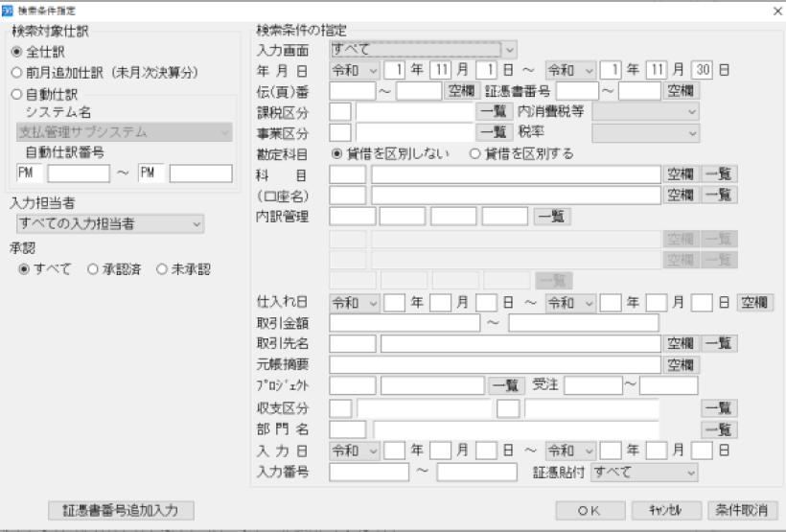Click the キャンセル button
Image resolution: width=786 pixels, height=532 pixels.
click(x=666, y=511)
